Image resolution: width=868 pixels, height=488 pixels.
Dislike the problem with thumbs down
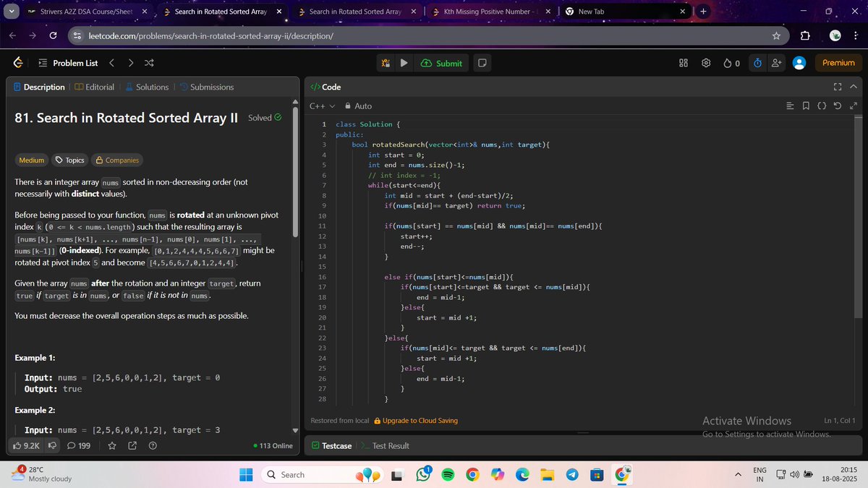(52, 445)
